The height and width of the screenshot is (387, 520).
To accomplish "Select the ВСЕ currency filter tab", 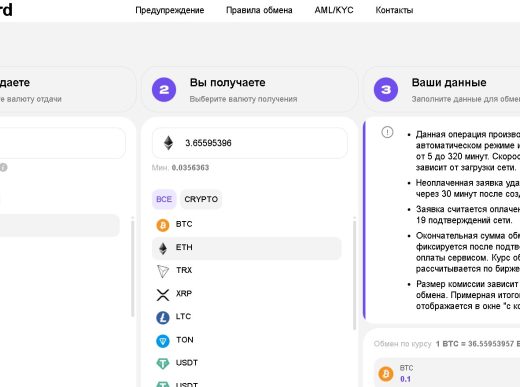I will click(164, 199).
